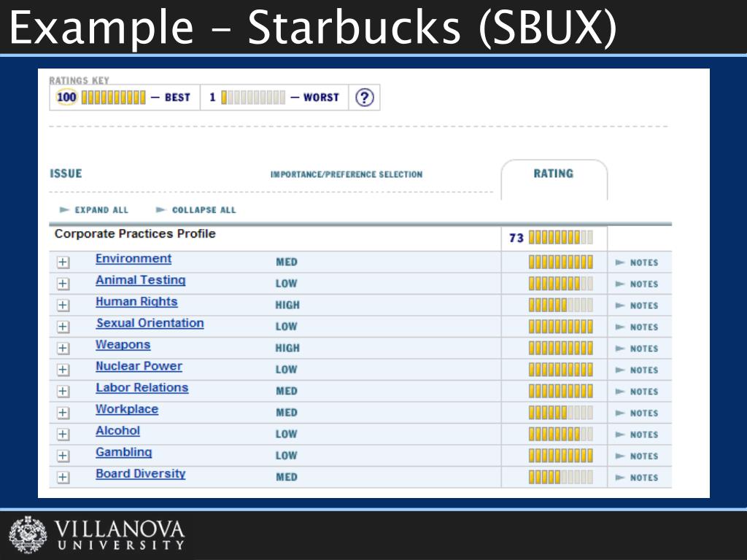Open the Environment link
Viewport: 747px width, 560px height.
[133, 259]
